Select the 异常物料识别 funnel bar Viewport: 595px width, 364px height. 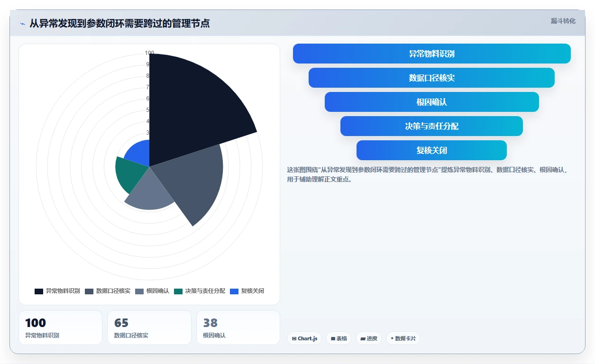[x=431, y=54]
